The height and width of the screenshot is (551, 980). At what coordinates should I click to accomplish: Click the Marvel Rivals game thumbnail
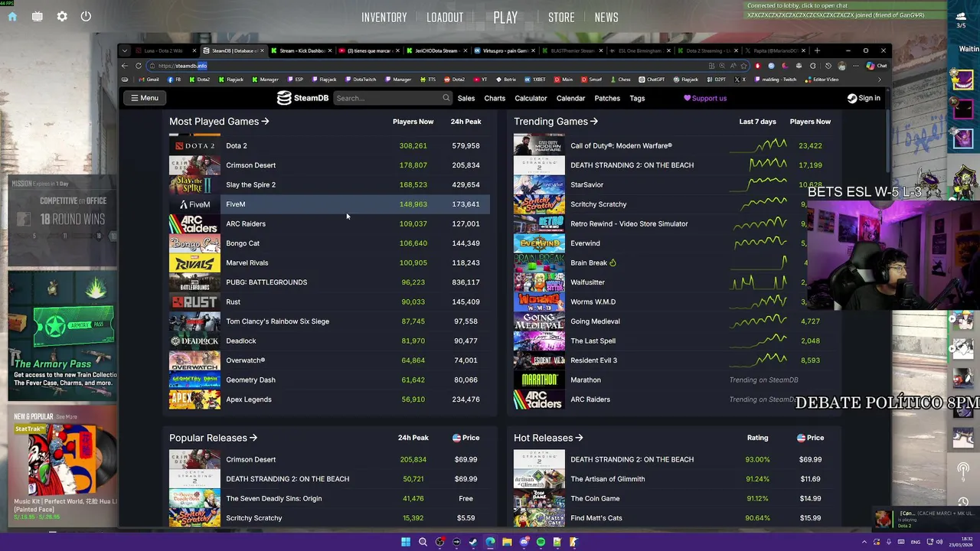pyautogui.click(x=194, y=262)
